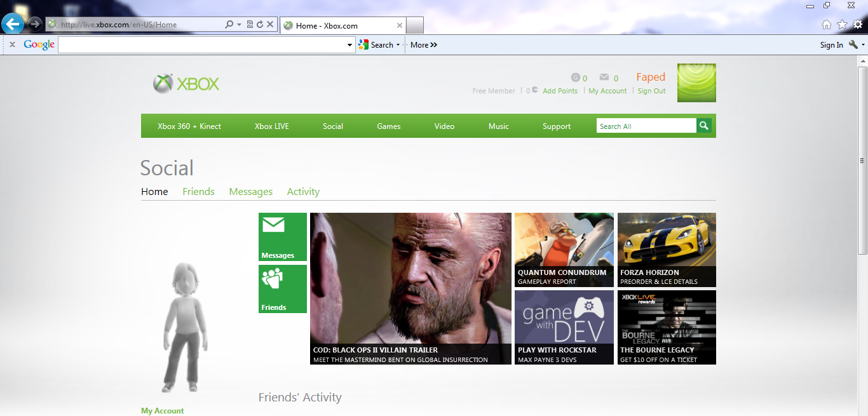Screen dimensions: 868x416
Task: Open the green Friends people tile
Action: [x=283, y=289]
